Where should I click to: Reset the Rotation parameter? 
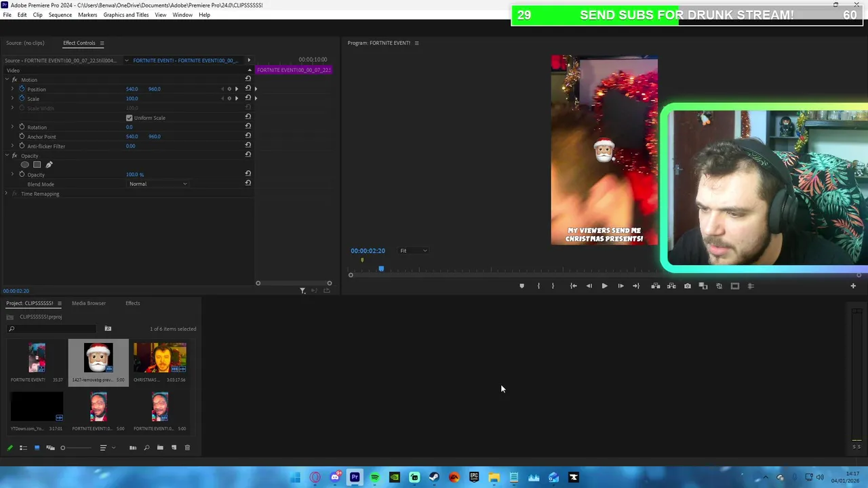click(248, 127)
